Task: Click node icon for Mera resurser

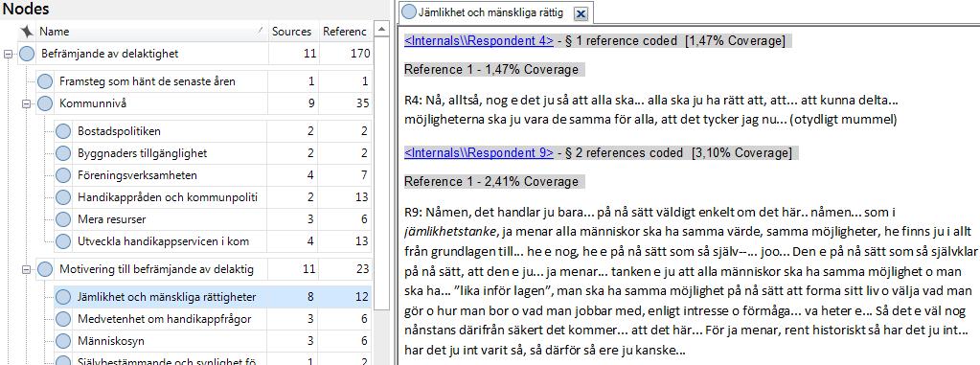Action: [x=62, y=219]
